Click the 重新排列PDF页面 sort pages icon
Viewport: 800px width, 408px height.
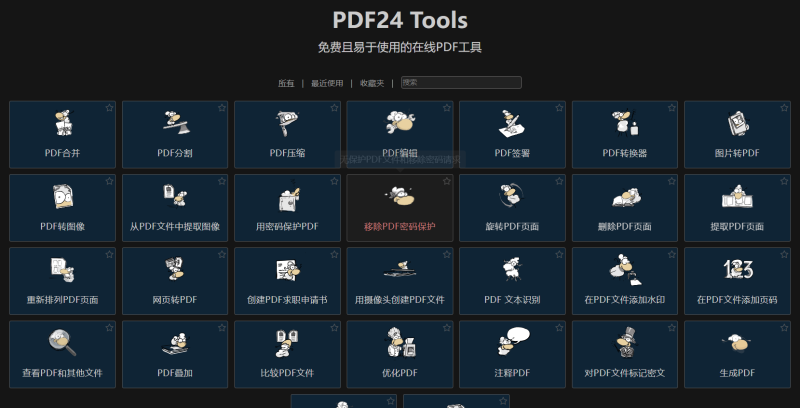coord(63,270)
